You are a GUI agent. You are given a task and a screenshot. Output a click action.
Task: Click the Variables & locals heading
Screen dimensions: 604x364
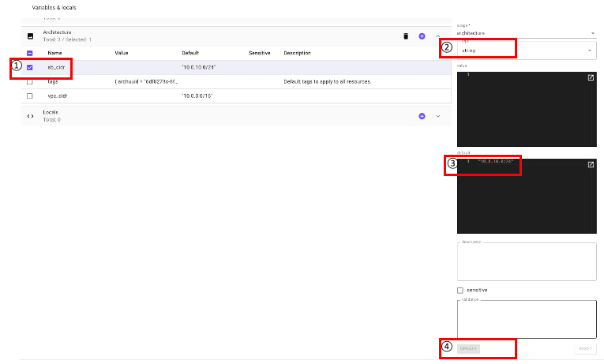tap(54, 7)
